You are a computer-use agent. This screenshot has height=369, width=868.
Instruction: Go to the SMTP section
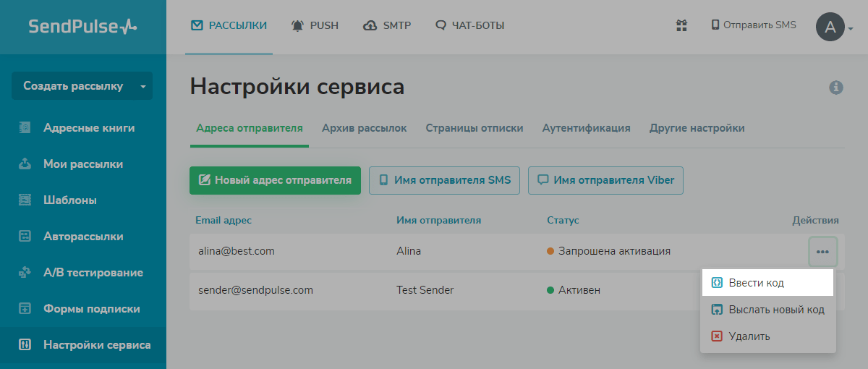tap(387, 26)
